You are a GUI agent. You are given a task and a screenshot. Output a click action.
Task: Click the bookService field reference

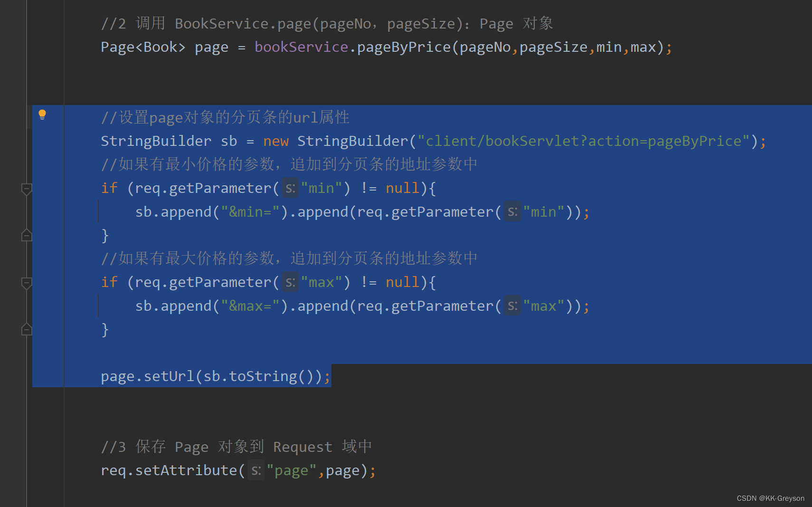301,47
